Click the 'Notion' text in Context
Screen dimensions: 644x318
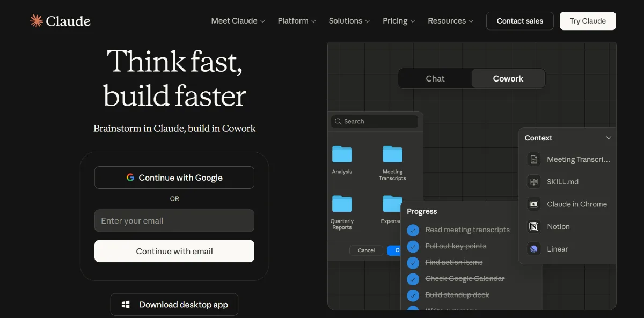(558, 227)
